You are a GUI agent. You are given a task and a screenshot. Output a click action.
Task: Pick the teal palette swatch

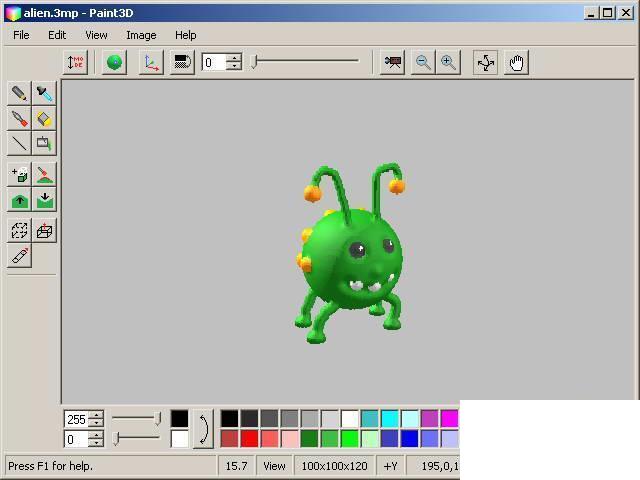pos(370,419)
